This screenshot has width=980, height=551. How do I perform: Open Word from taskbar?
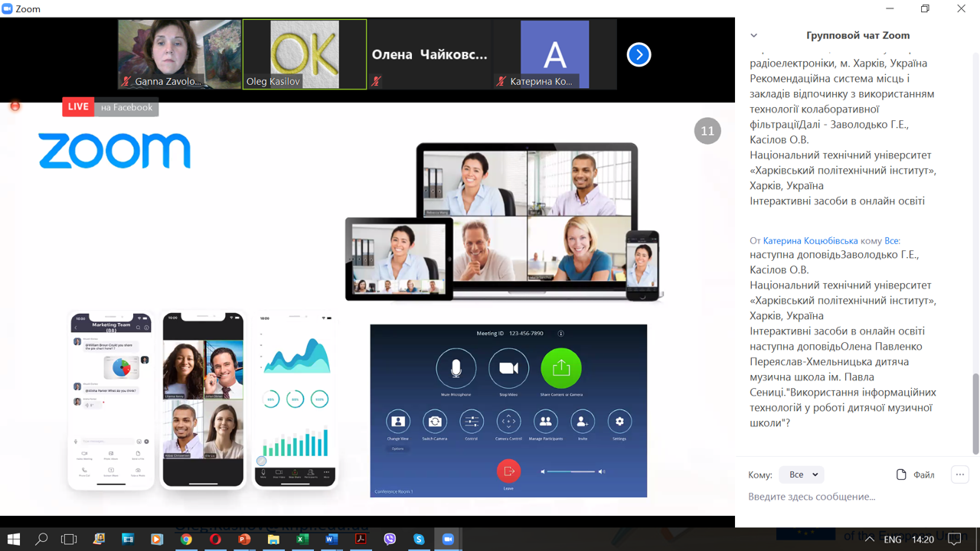click(332, 540)
